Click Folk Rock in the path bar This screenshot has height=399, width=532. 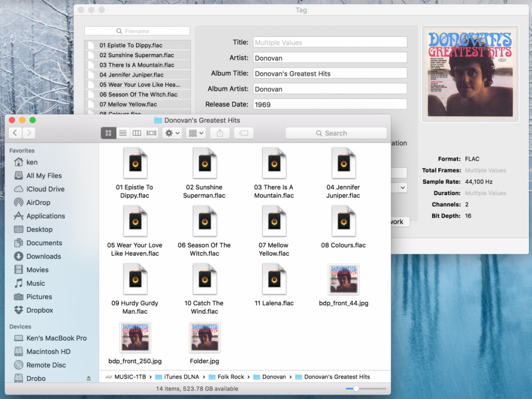pos(227,377)
